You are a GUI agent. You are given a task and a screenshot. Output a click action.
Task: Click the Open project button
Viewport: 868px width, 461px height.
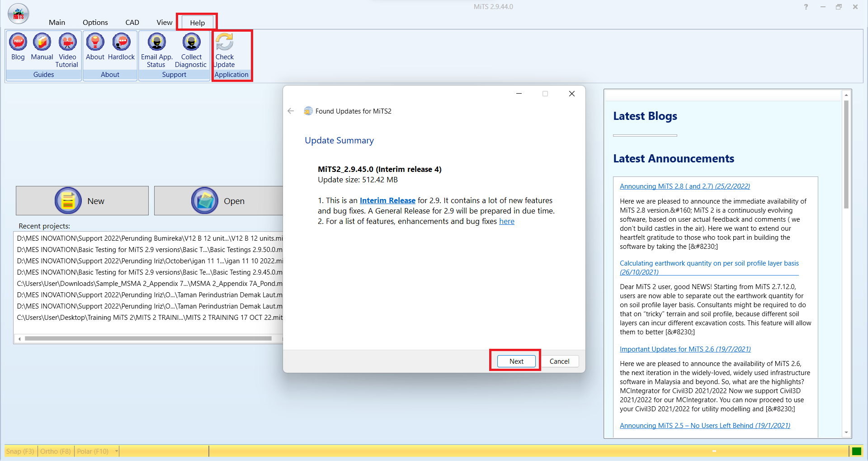pyautogui.click(x=219, y=200)
